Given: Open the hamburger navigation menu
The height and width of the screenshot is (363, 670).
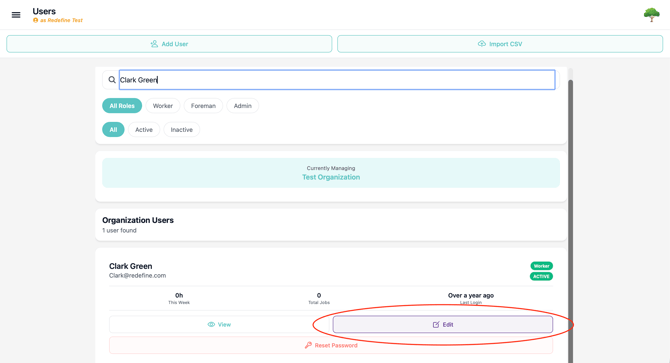Looking at the screenshot, I should tap(16, 15).
